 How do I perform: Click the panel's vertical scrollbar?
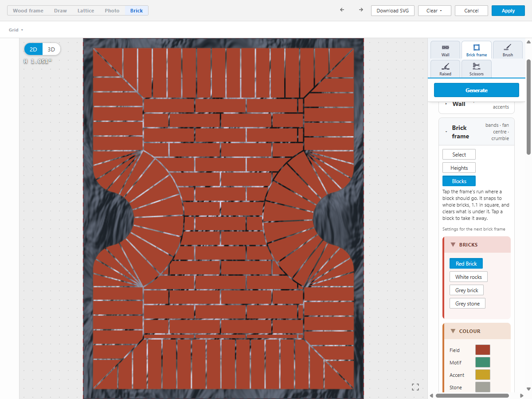(x=528, y=106)
